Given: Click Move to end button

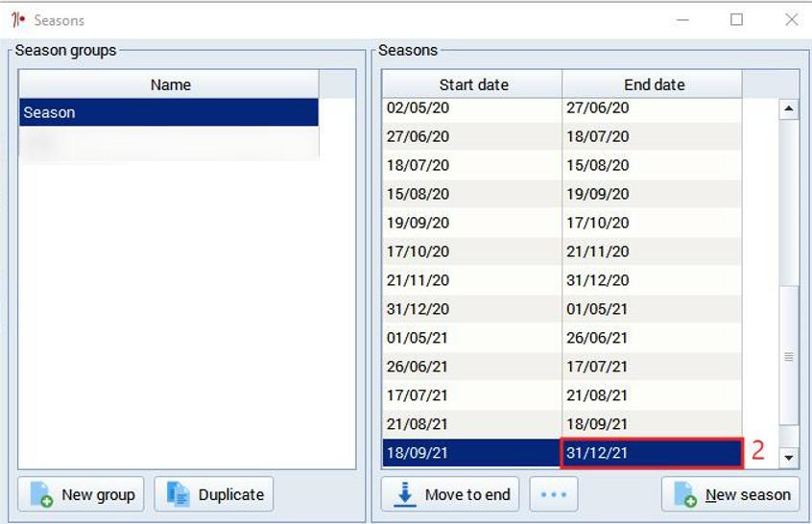Looking at the screenshot, I should (450, 494).
